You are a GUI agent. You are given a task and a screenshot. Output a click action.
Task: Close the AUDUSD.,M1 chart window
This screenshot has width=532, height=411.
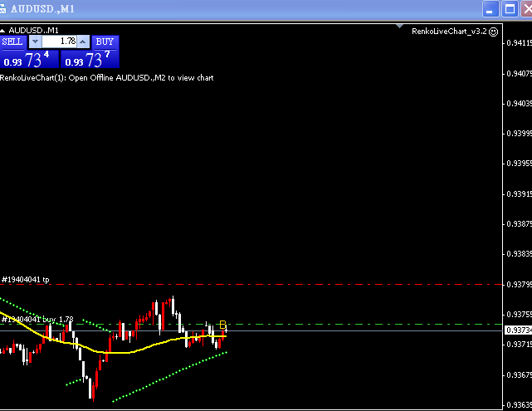click(527, 9)
